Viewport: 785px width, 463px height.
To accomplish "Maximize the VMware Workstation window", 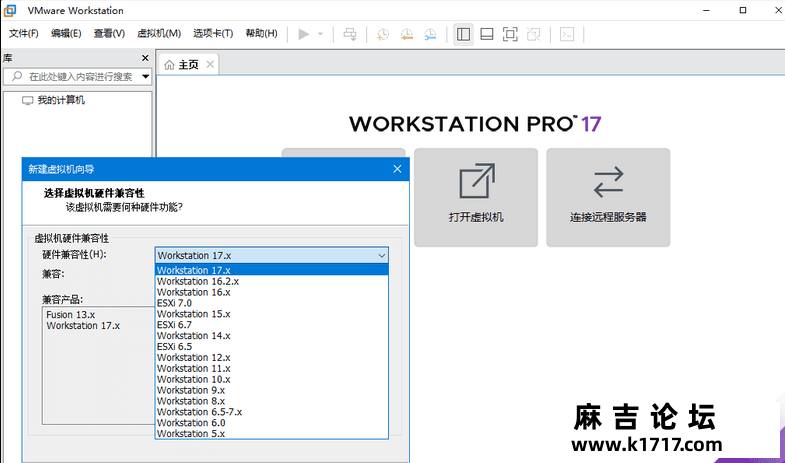I will coord(743,10).
